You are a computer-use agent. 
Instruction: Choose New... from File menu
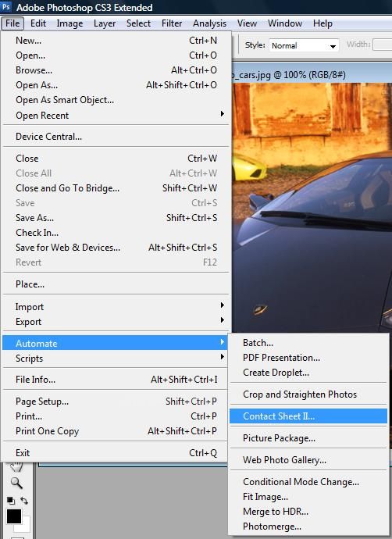(116, 41)
